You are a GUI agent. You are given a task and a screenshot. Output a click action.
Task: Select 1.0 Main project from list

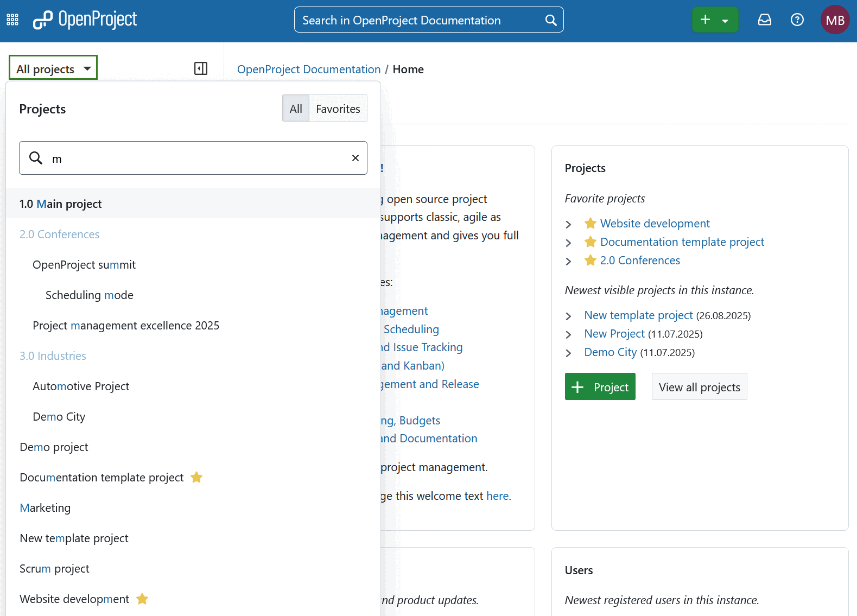61,204
